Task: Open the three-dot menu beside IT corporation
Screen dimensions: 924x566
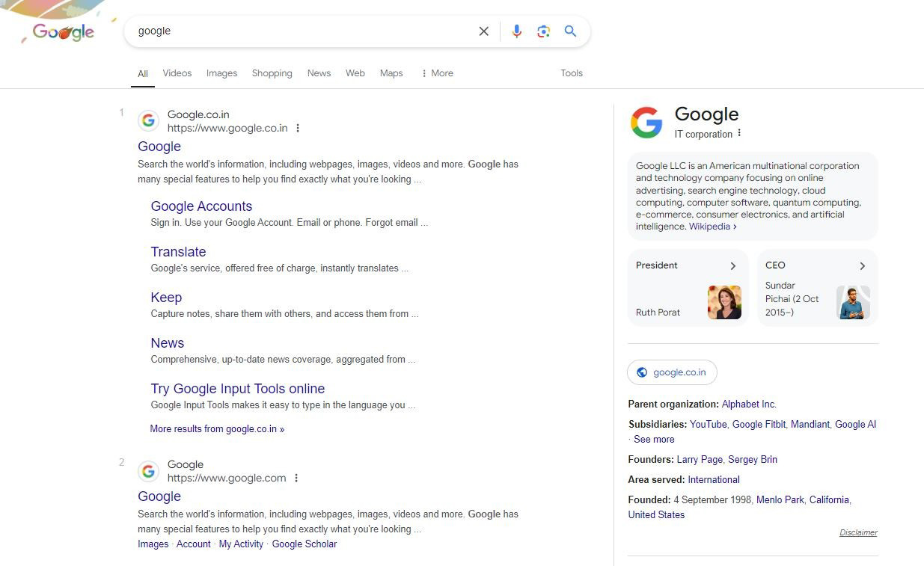Action: (x=738, y=133)
